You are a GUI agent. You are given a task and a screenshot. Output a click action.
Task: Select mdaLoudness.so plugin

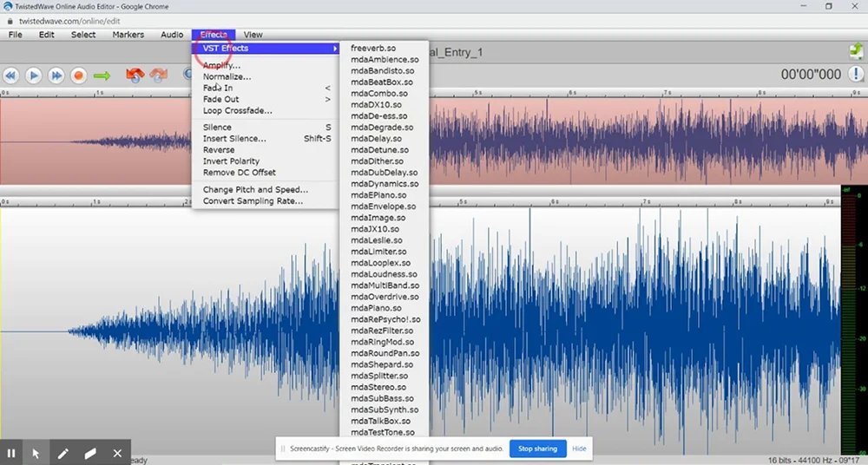point(385,274)
